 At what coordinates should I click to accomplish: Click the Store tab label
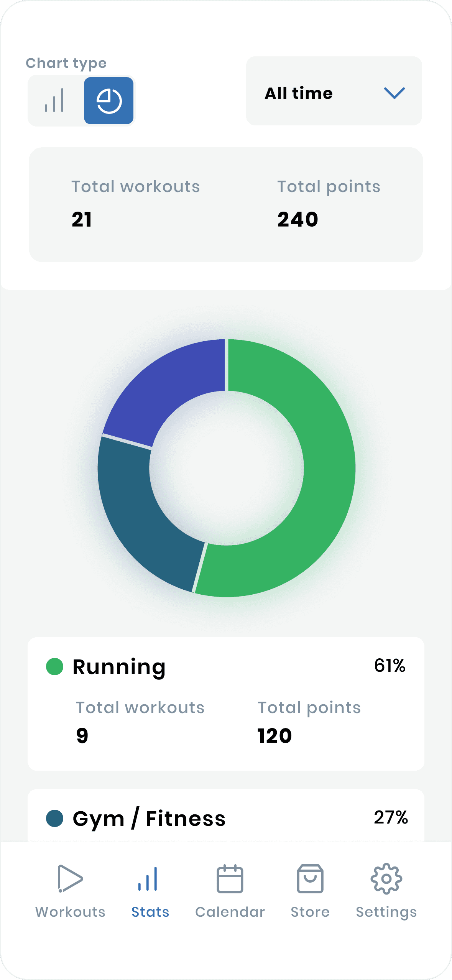coord(310,912)
